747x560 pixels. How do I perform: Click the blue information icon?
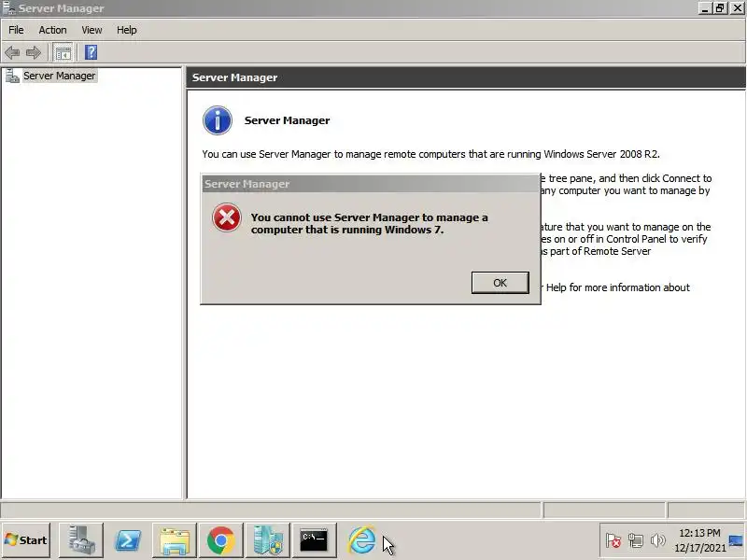218,120
